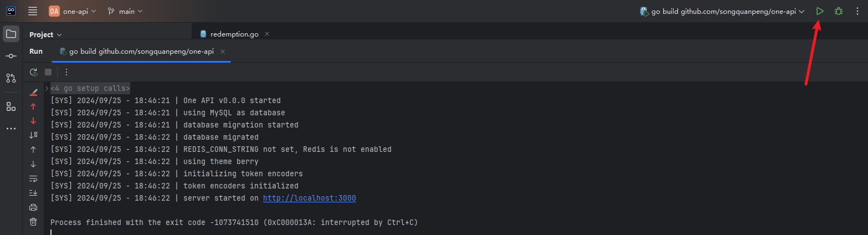The image size is (868, 235).
Task: Open the main branch dropdown
Action: [x=125, y=11]
